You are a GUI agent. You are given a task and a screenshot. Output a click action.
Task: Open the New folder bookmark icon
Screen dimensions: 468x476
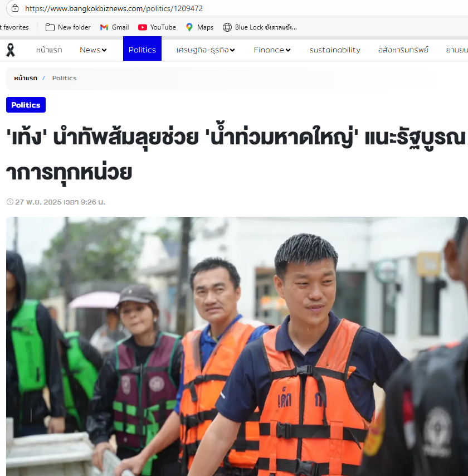(50, 27)
